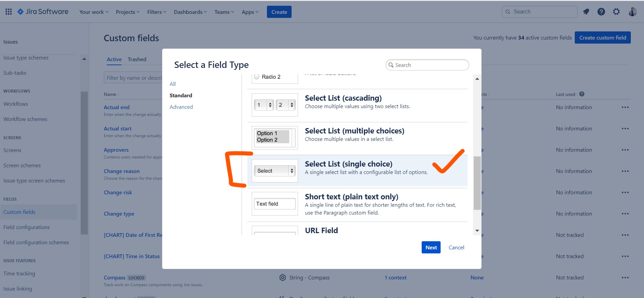Select the Radio 2 radio button

[x=257, y=77]
